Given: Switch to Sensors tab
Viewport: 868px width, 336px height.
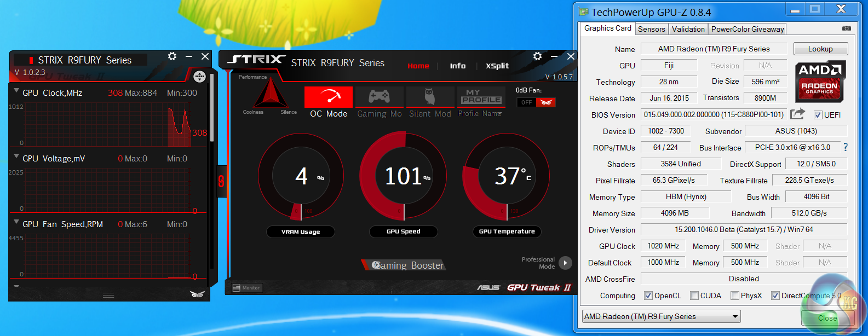Looking at the screenshot, I should click(x=652, y=29).
